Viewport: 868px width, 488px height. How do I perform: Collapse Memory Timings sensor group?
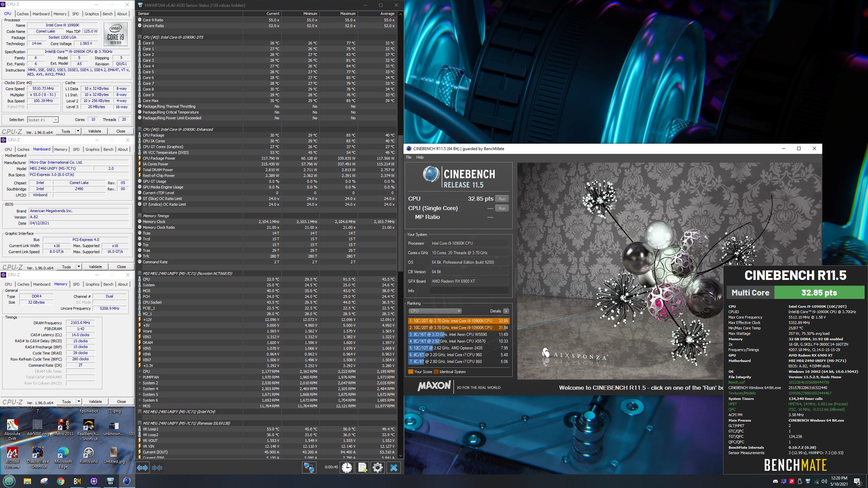tap(140, 216)
